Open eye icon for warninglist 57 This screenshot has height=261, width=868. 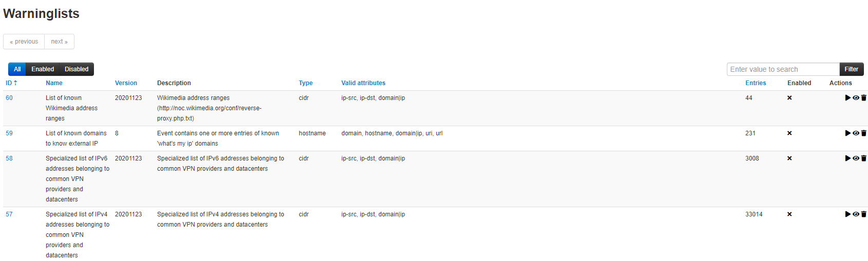point(856,214)
